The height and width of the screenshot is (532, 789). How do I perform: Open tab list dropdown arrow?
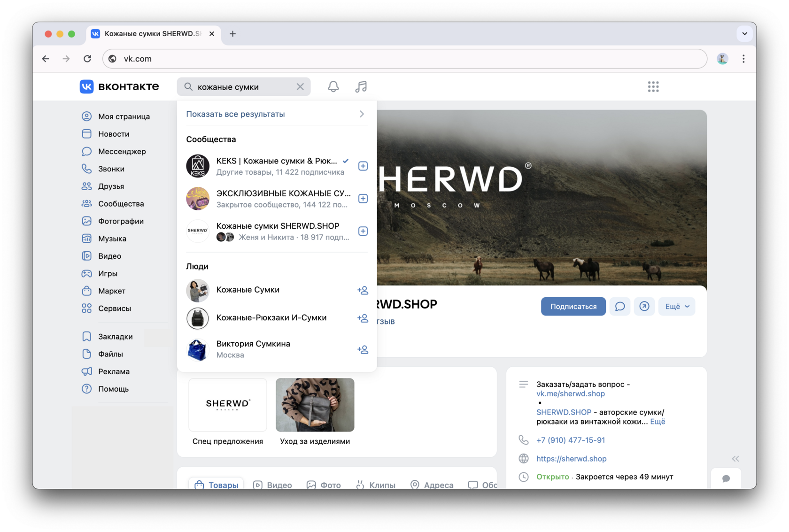pyautogui.click(x=744, y=34)
